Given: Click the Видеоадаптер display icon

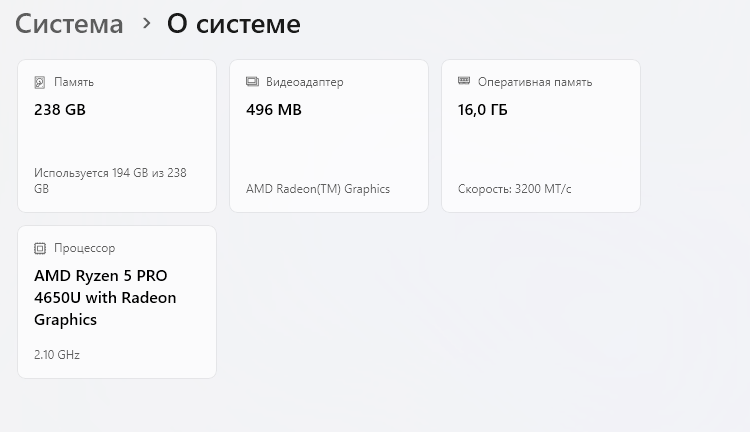Looking at the screenshot, I should 252,82.
